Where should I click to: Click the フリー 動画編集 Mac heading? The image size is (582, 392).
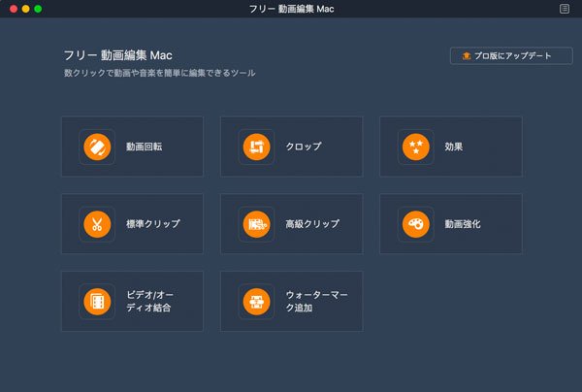118,55
